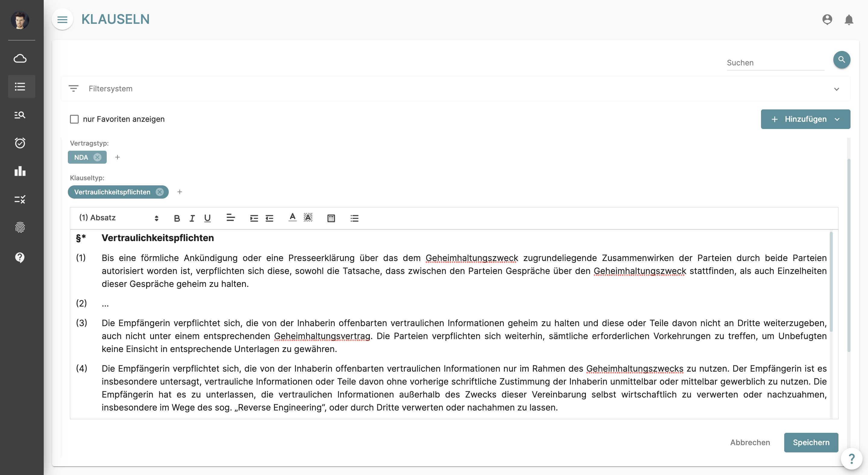
Task: Open the help question mark in sidebar
Action: click(x=20, y=257)
